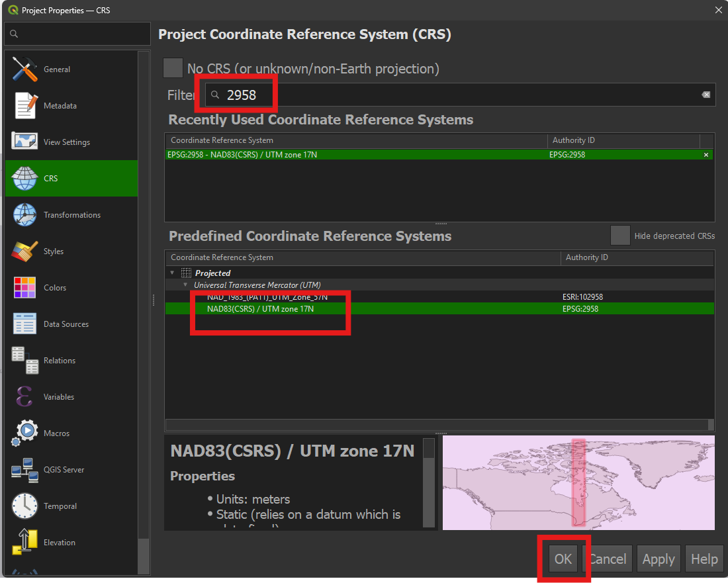Open the Colors tab label
Viewport: 728px width, 583px height.
(x=55, y=288)
